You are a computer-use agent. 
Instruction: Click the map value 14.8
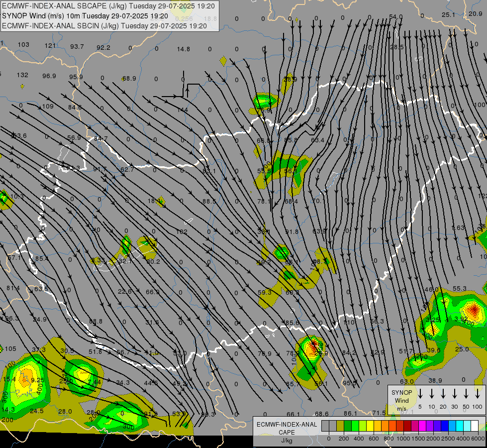pyautogui.click(x=183, y=49)
